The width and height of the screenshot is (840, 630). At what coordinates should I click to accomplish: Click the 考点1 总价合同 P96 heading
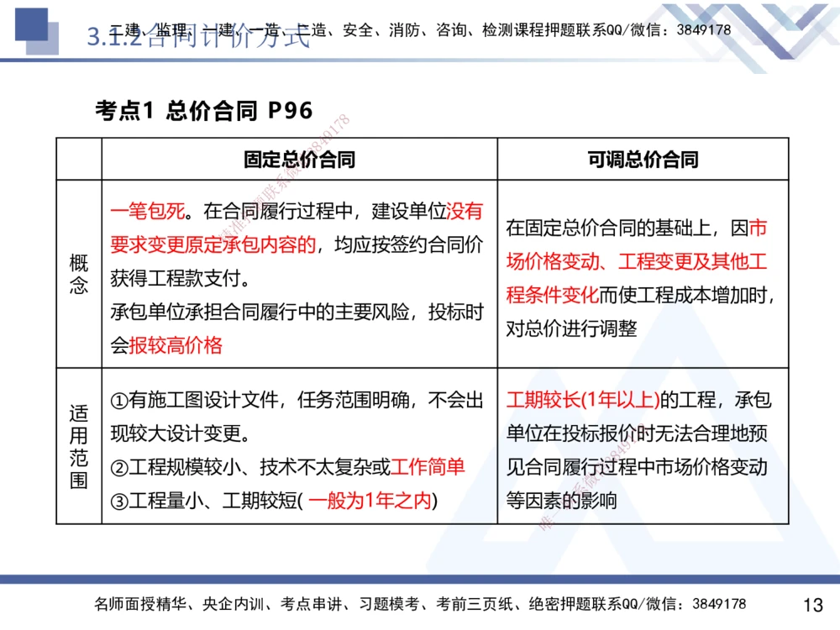coord(203,109)
